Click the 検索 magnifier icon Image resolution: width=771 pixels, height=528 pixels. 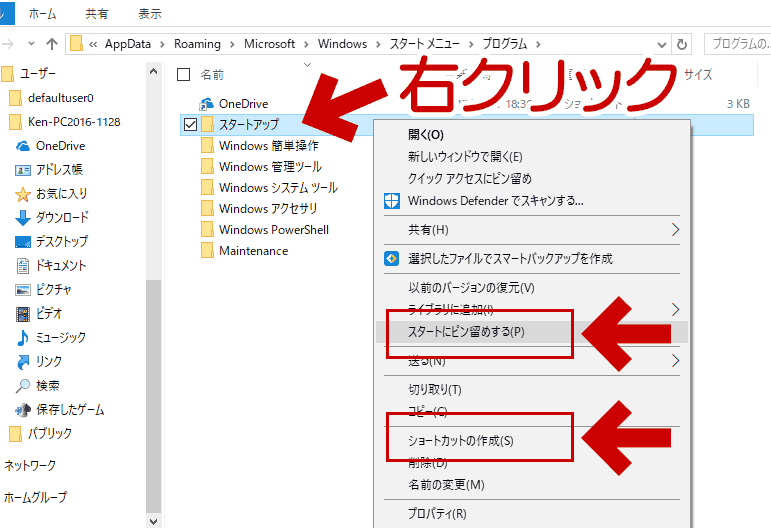[x=23, y=386]
